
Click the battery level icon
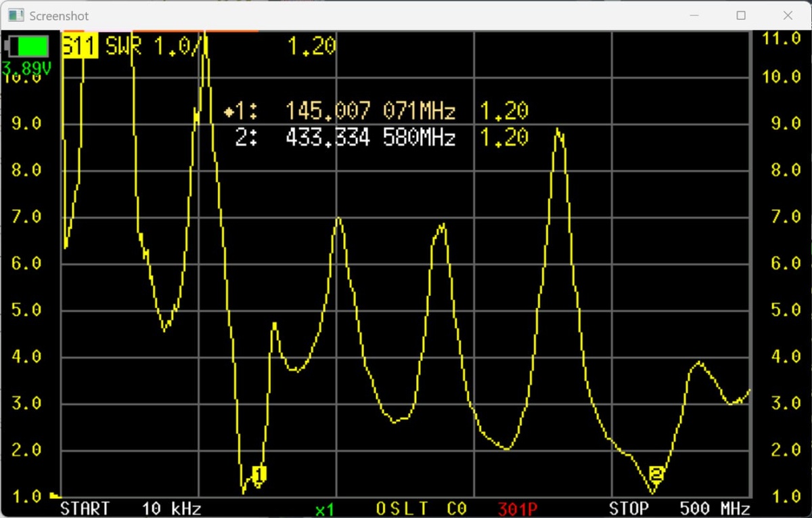click(x=26, y=46)
